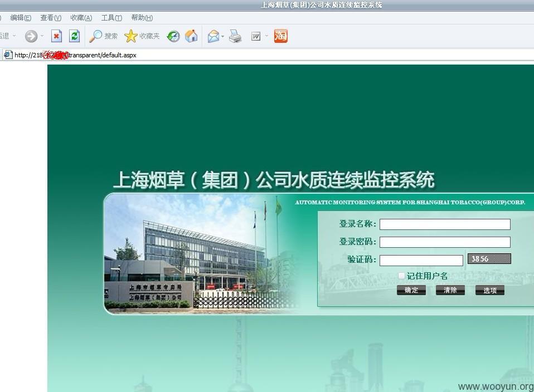This screenshot has height=392, width=534.
Task: Open Favorites (收藏夹) star icon
Action: click(142, 36)
